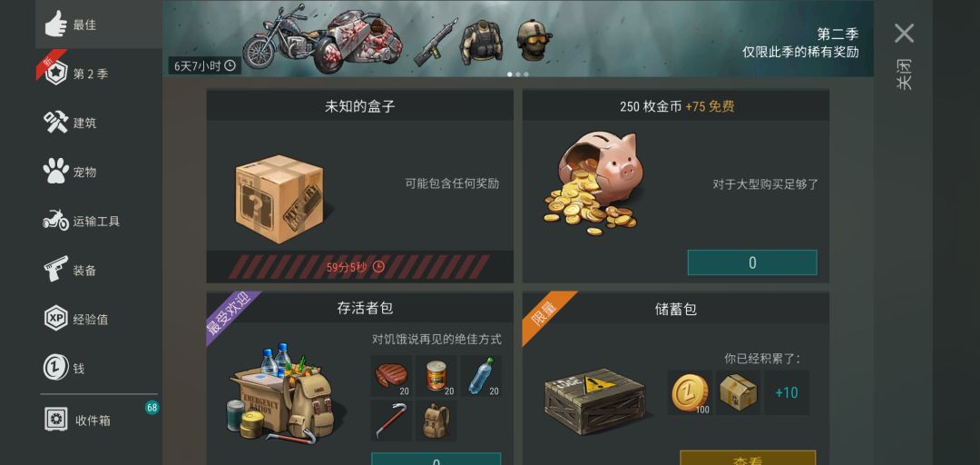This screenshot has height=465, width=980.
Task: Click the gold coin reward slot
Action: (x=690, y=392)
